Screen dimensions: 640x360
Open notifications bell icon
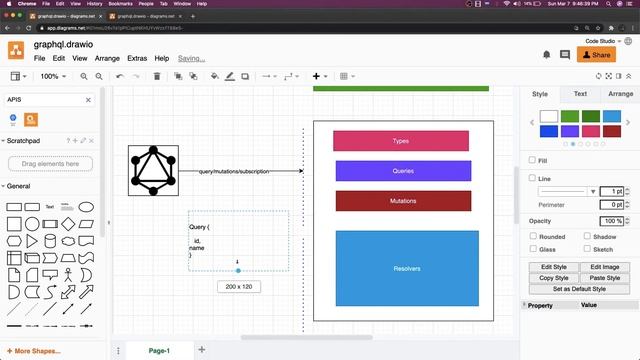[547, 54]
